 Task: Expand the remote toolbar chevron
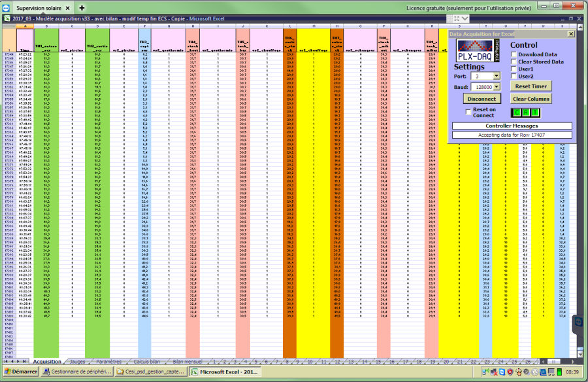point(465,18)
